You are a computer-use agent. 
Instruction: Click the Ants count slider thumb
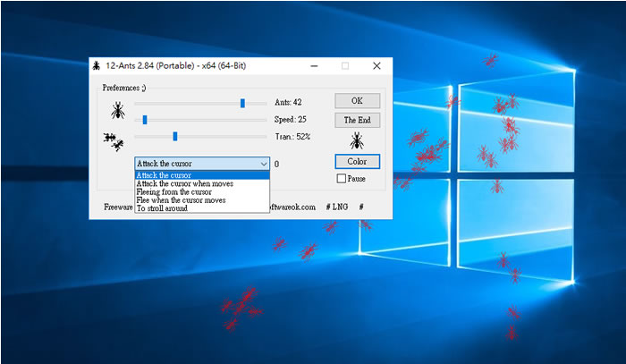tap(242, 104)
